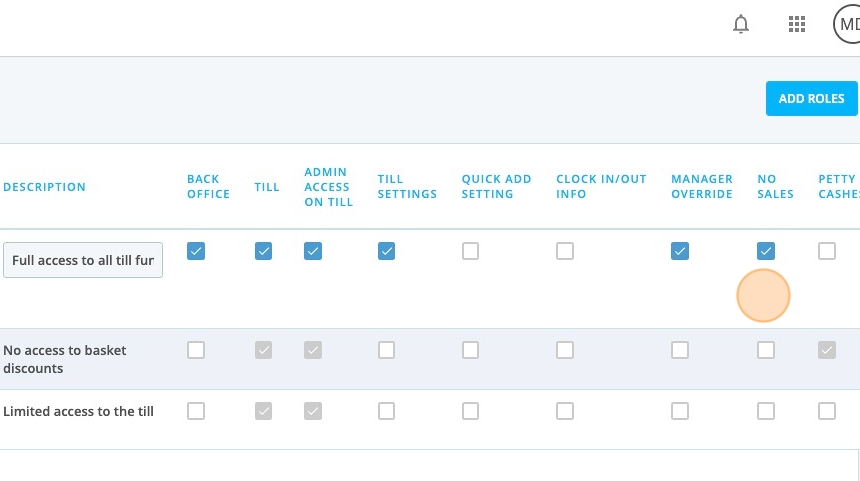Screen dimensions: 860x481
Task: Uncheck No Sales for the full access role
Action: (766, 251)
